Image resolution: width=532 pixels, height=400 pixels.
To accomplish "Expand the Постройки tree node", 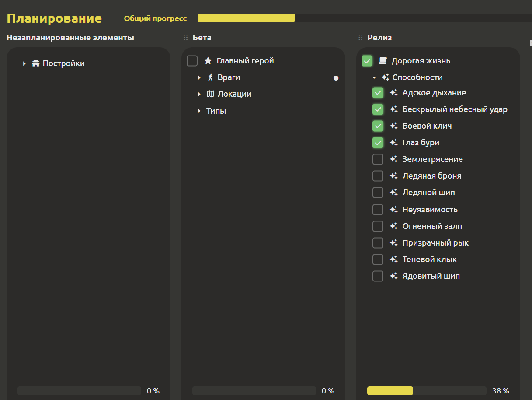I will click(x=24, y=63).
